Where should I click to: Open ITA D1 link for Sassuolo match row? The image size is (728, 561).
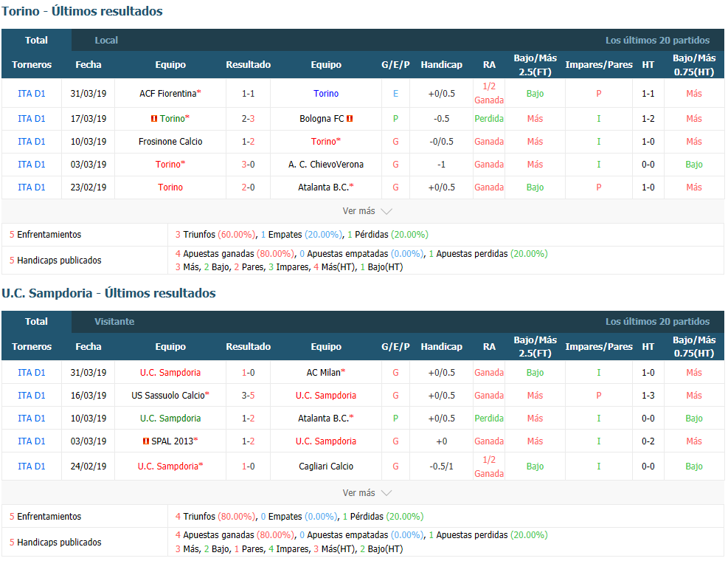click(x=32, y=395)
